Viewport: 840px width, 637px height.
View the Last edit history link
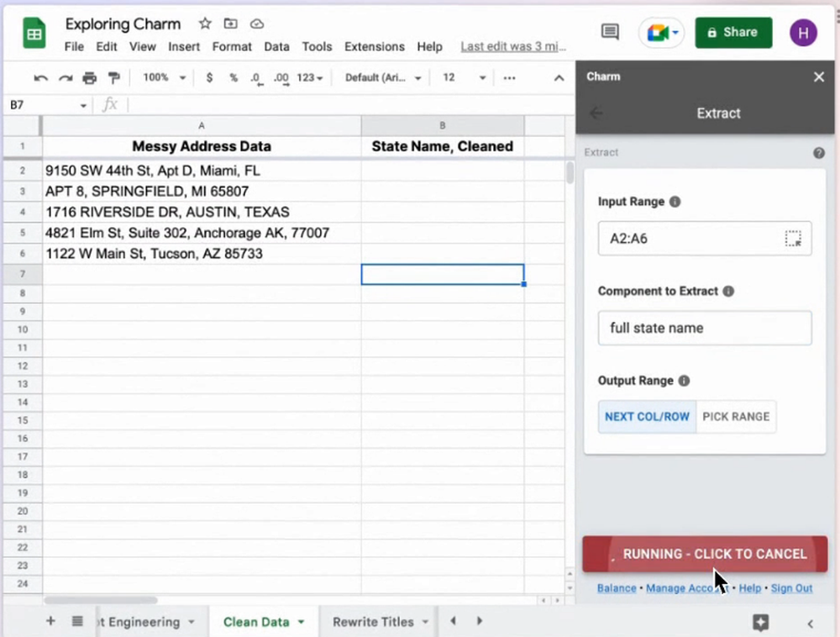(513, 46)
